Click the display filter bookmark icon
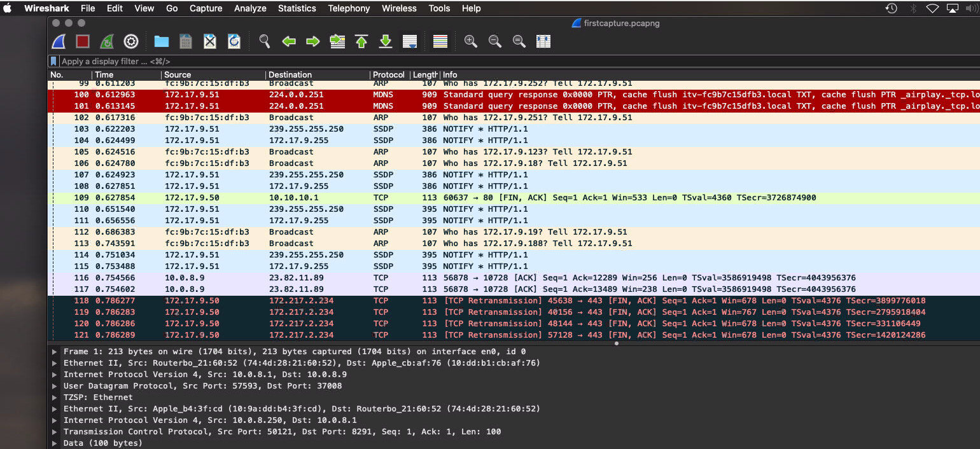 point(54,61)
